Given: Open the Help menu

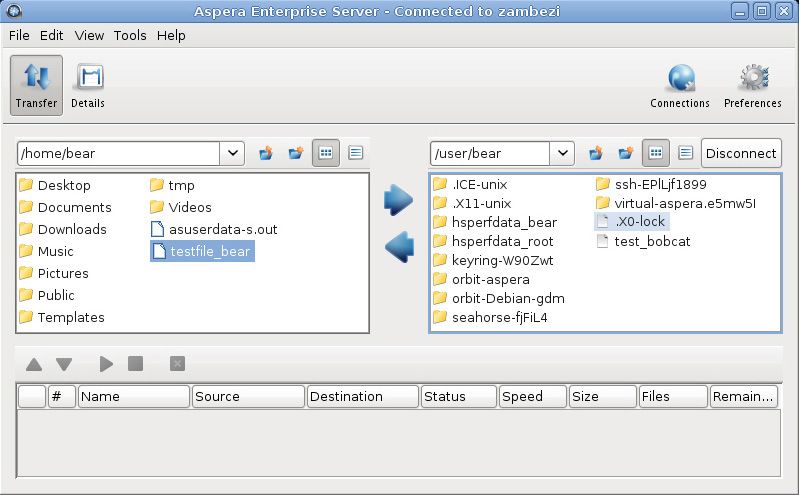Looking at the screenshot, I should point(171,36).
